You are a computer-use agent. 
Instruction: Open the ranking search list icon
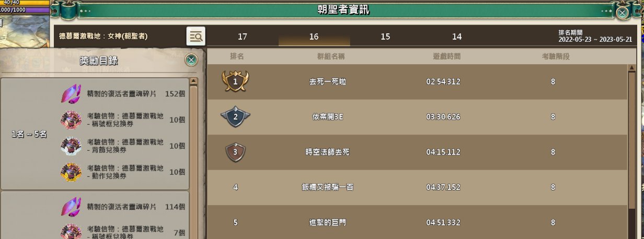pos(196,37)
